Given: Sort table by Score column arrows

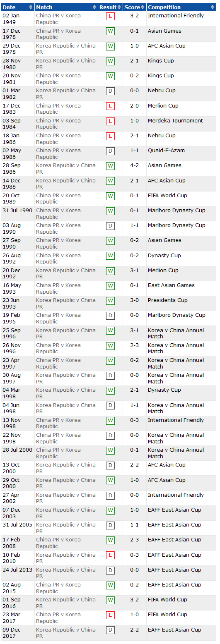Looking at the screenshot, I should coord(143,7).
